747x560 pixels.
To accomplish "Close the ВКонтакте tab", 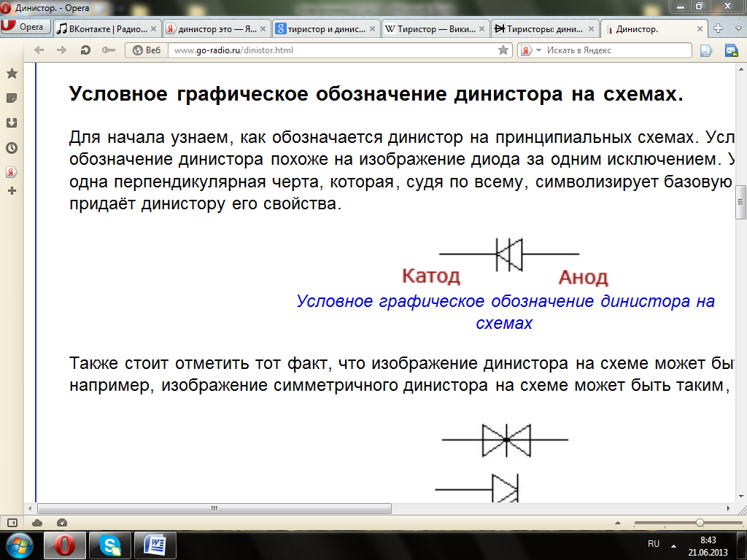I will [153, 29].
